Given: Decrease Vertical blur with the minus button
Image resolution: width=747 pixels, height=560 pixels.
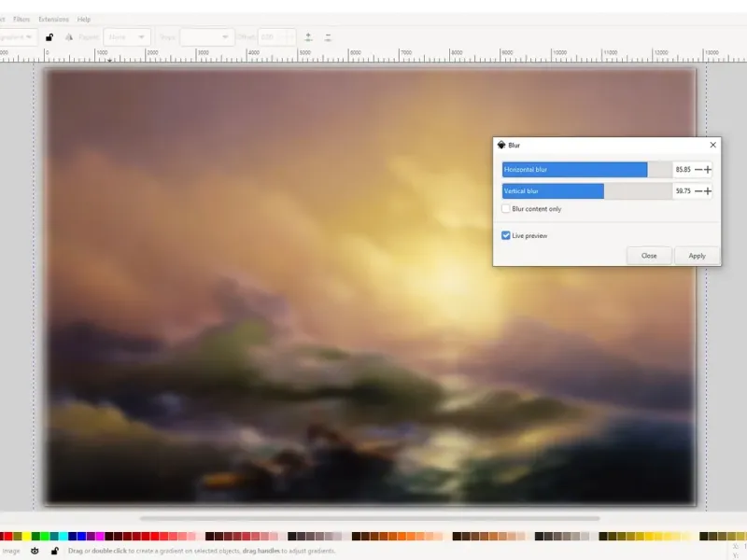Looking at the screenshot, I should coord(698,191).
